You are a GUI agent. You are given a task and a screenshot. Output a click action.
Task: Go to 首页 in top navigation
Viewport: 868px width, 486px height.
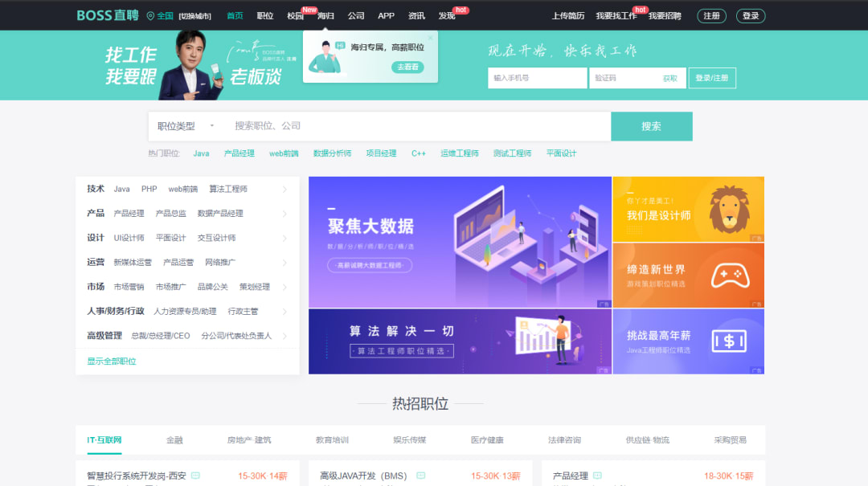pos(235,15)
